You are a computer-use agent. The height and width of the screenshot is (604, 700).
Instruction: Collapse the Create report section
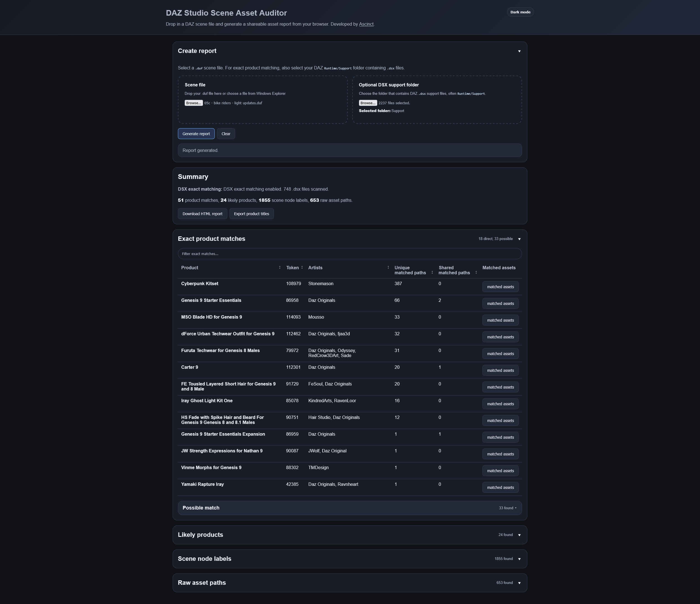519,51
